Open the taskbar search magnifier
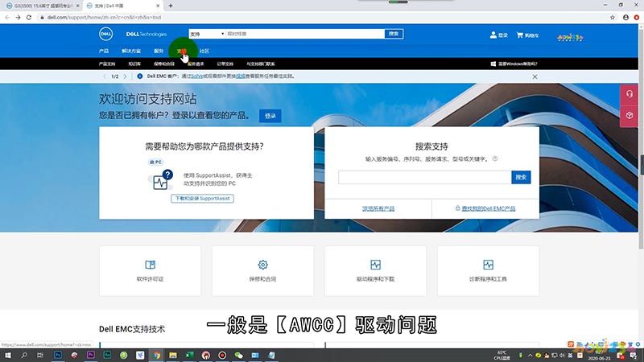The image size is (644, 362). coord(24,355)
